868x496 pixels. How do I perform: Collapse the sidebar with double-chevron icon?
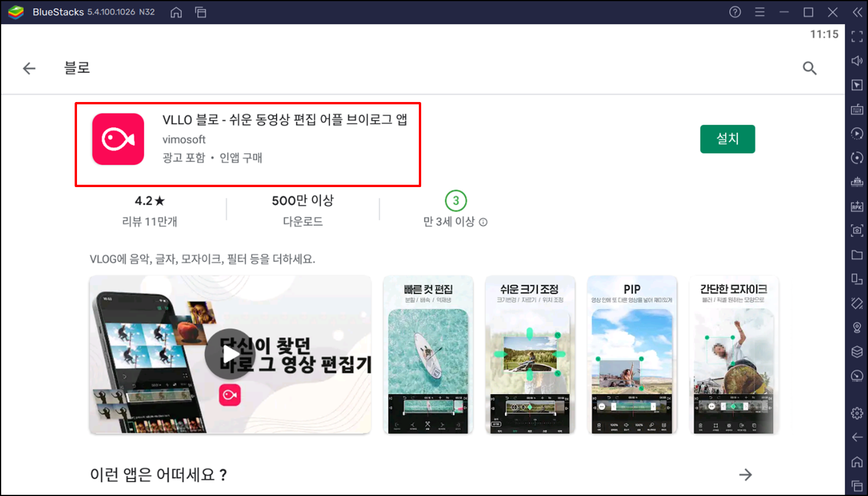857,12
